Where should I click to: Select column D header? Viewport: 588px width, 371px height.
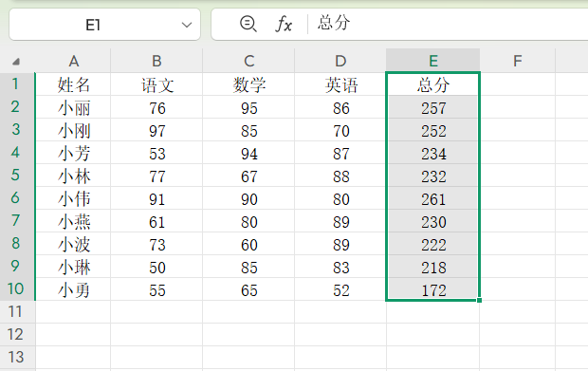340,61
